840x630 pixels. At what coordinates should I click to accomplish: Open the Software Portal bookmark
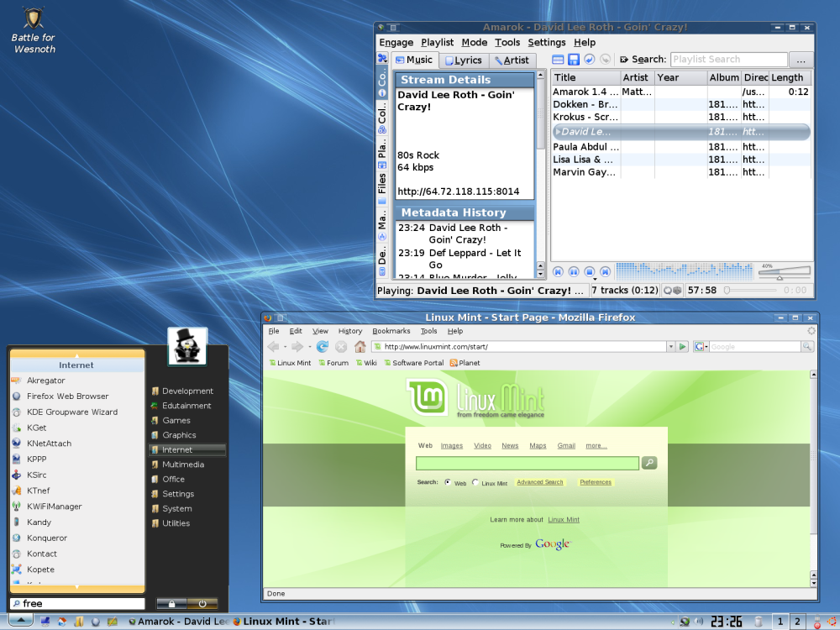click(x=413, y=363)
